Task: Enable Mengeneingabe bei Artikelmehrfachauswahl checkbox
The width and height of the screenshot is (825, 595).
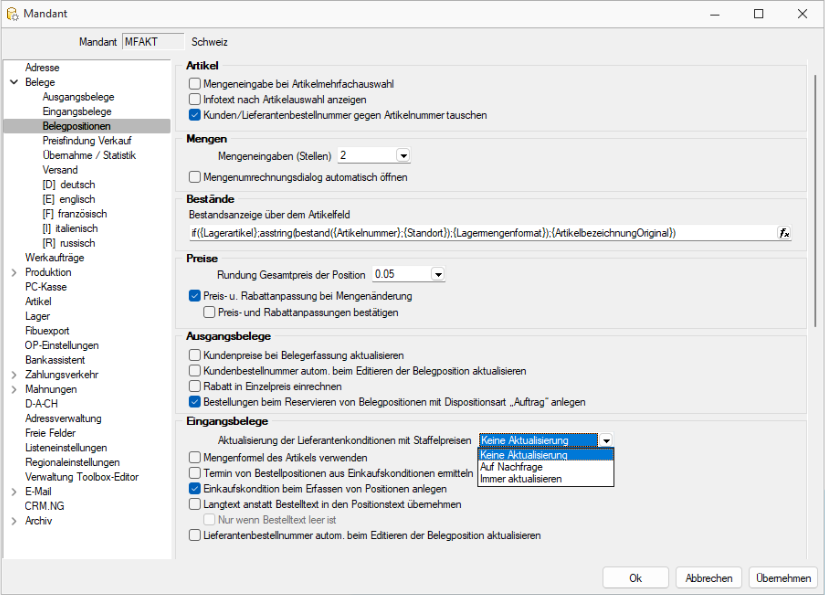Action: (x=195, y=85)
